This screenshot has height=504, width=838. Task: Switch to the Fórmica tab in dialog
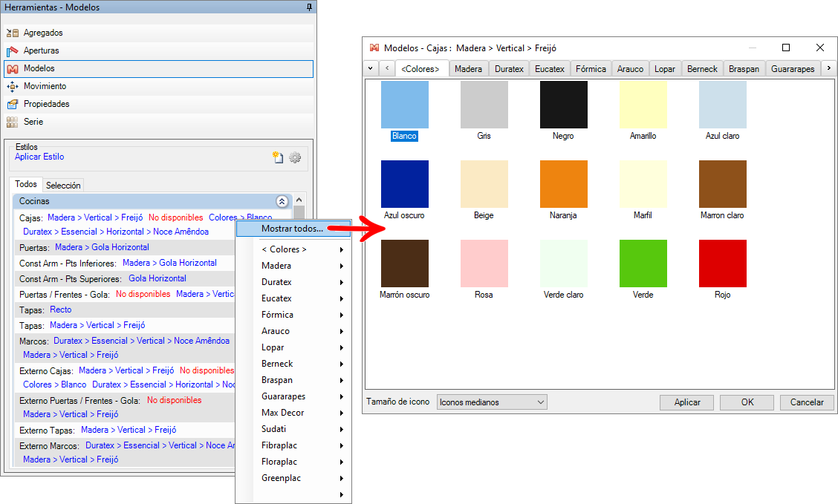tap(591, 69)
